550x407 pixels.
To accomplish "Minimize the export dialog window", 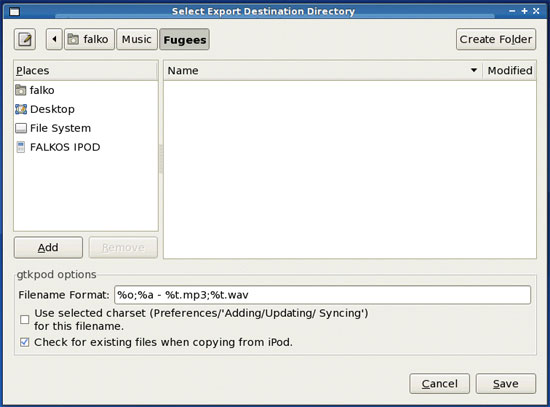I will 512,11.
